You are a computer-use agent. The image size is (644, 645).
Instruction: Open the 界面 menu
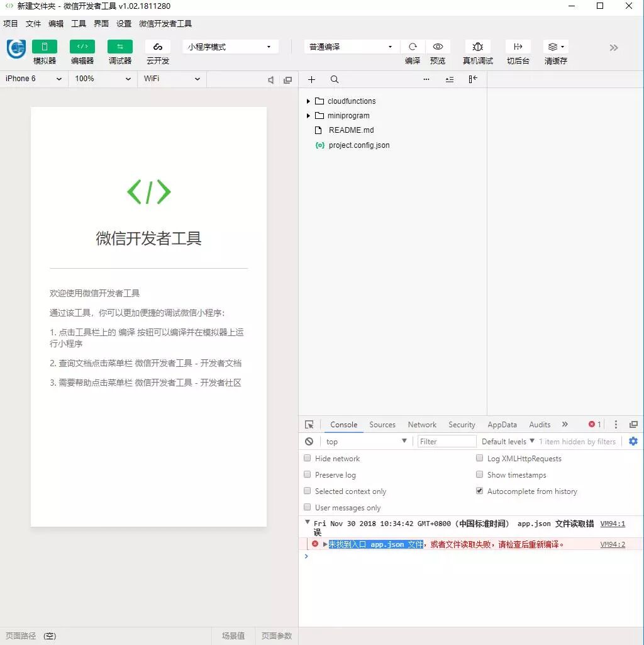(101, 24)
